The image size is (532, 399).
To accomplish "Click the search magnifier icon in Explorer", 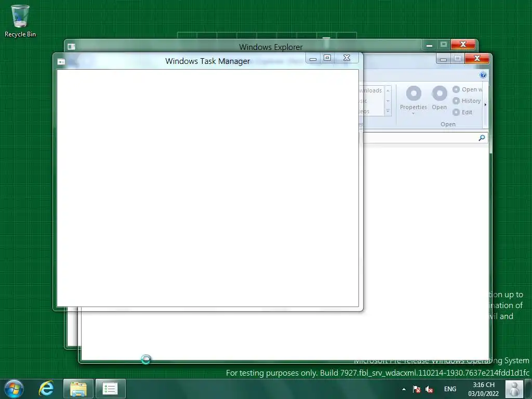I will 482,137.
